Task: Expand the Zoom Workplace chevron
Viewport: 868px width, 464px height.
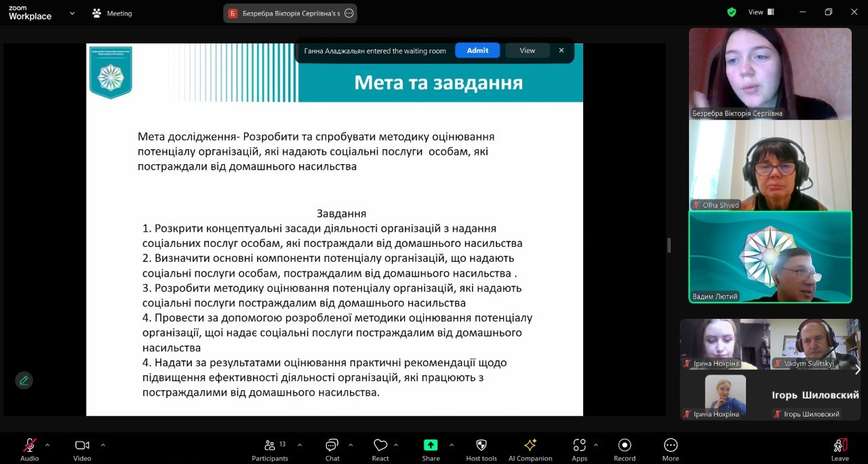Action: 71,12
